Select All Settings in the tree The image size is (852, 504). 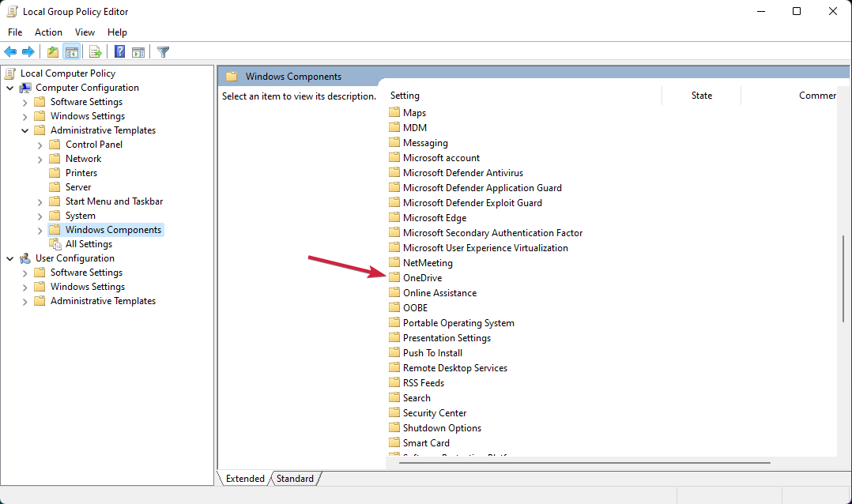89,244
